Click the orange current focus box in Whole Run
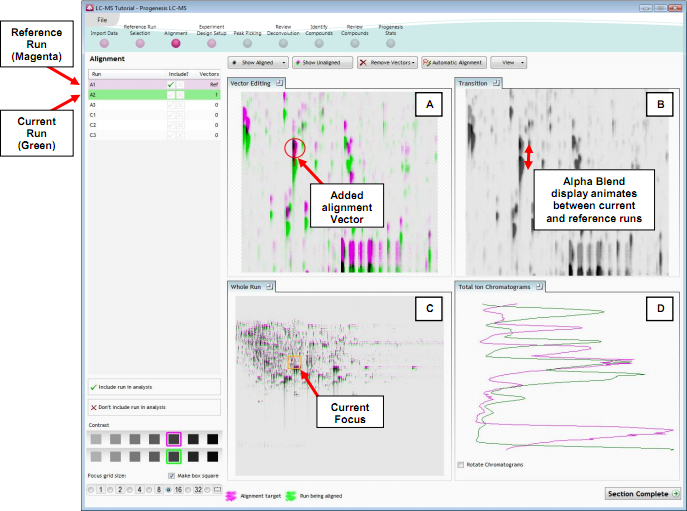Viewport: 687px width, 511px height. click(x=294, y=362)
